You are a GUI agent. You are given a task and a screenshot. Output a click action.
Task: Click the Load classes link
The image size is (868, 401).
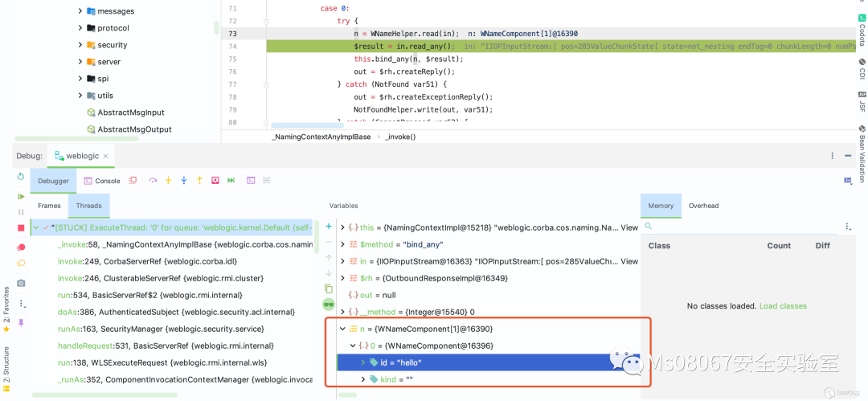coord(783,305)
